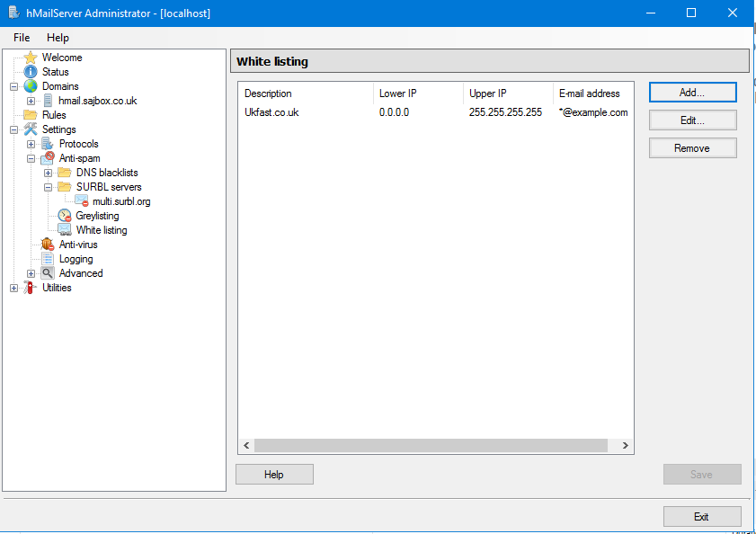Click the Anti-spam icon in tree
Screen dimensions: 756x534
pyautogui.click(x=48, y=158)
